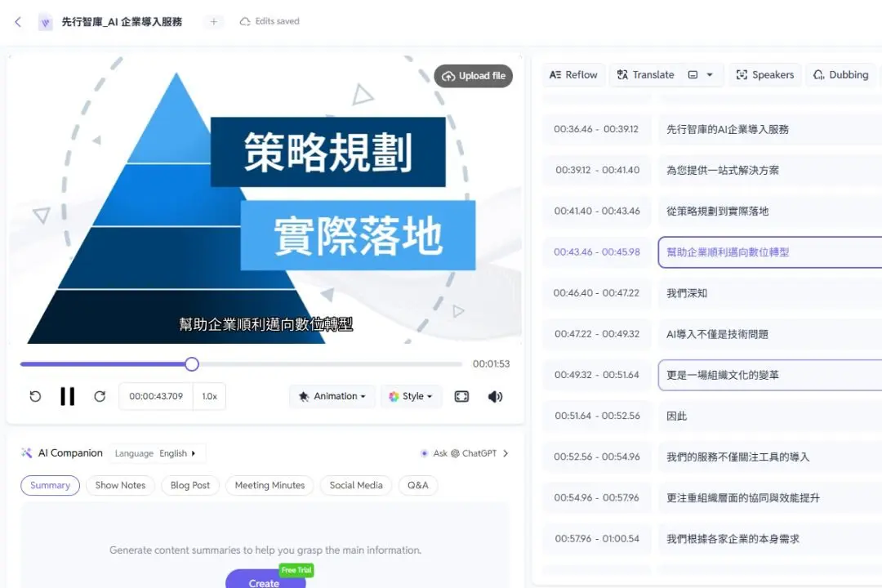Open the Animation dropdown
This screenshot has height=588, width=882.
coord(332,396)
